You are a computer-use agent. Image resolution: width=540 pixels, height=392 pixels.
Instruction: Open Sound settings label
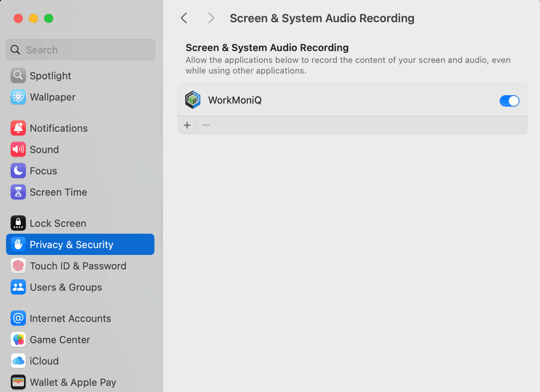click(x=44, y=149)
